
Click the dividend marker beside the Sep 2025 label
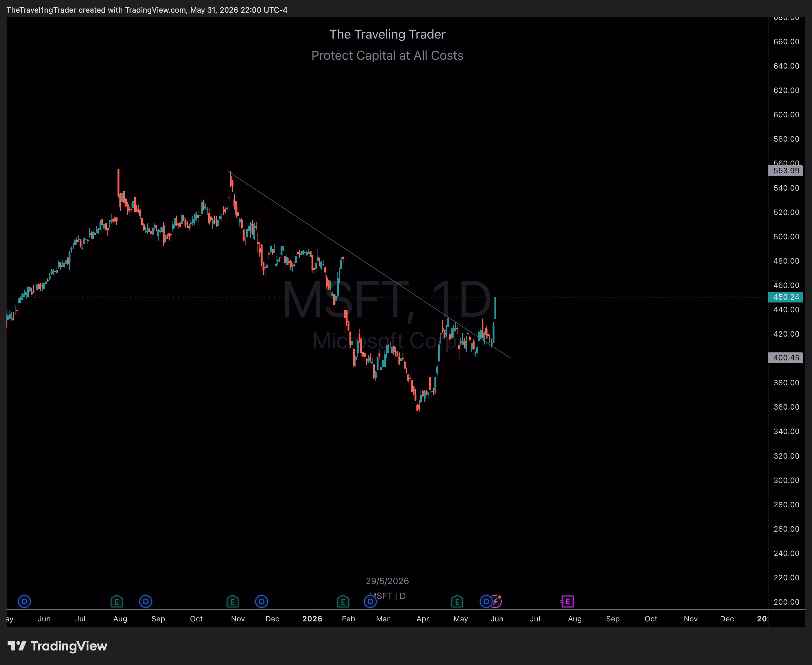tap(145, 601)
